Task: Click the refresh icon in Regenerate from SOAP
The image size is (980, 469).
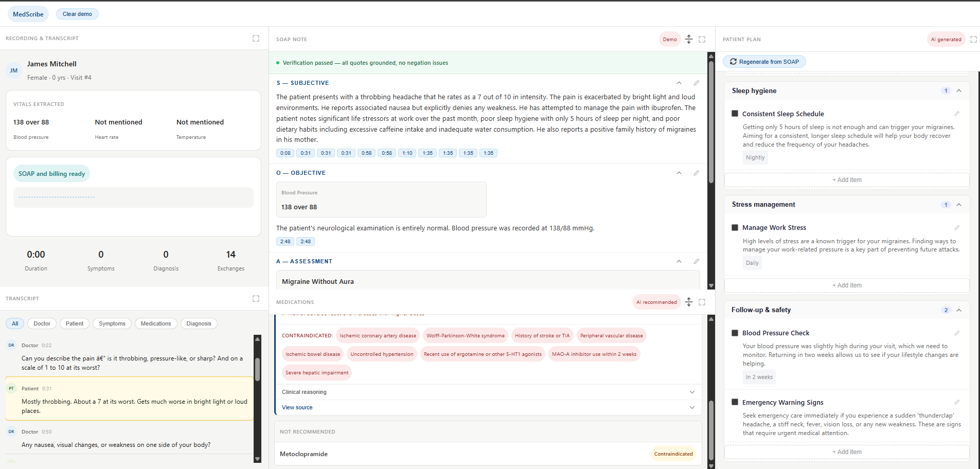Action: click(x=733, y=62)
